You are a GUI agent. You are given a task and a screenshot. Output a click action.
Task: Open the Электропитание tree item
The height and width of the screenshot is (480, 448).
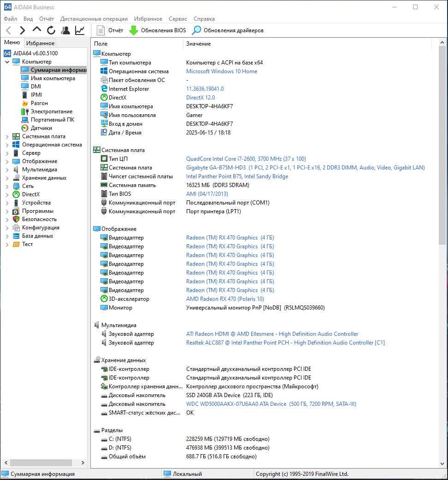coord(52,111)
